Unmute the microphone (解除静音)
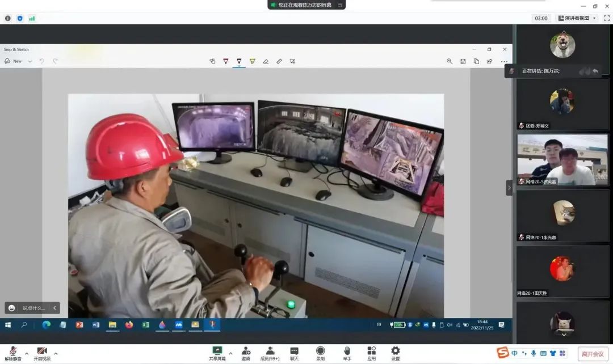Viewport: 613px width, 364px height. tap(12, 352)
